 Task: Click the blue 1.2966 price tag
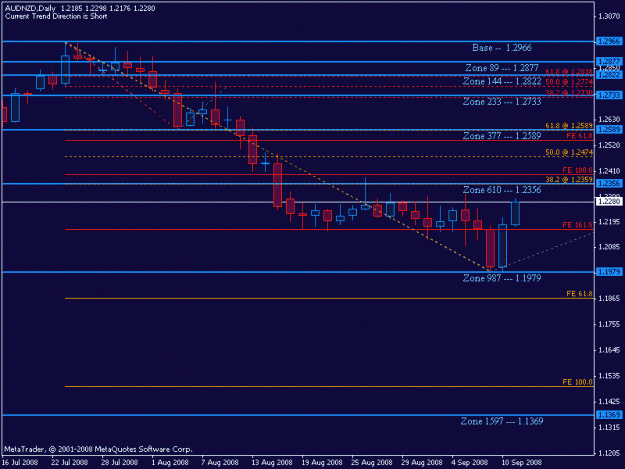tap(609, 41)
